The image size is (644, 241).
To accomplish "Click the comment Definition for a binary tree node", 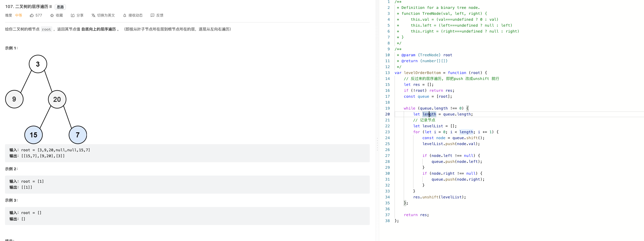I will [438, 8].
